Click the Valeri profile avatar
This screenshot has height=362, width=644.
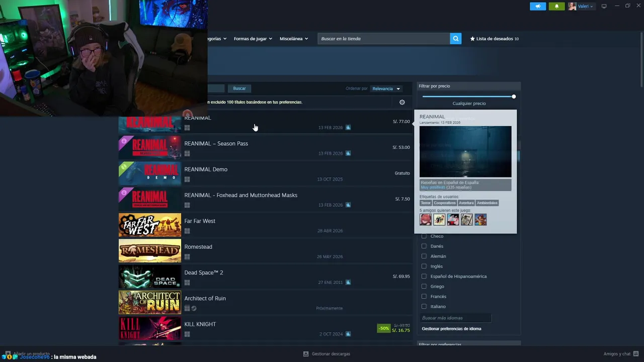click(572, 6)
